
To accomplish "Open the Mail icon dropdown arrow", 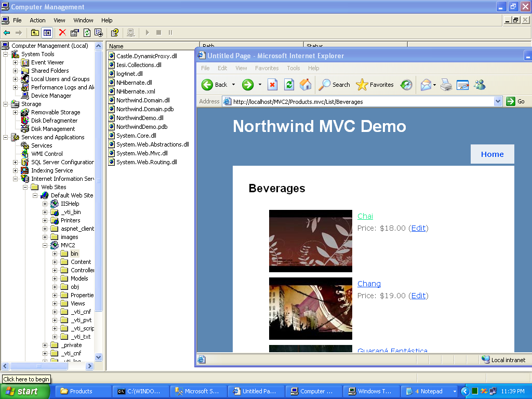I will (435, 85).
